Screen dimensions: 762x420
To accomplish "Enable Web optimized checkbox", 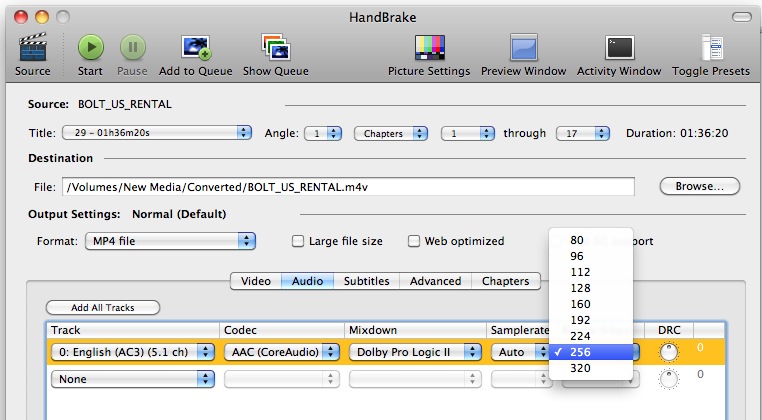I will coord(414,241).
